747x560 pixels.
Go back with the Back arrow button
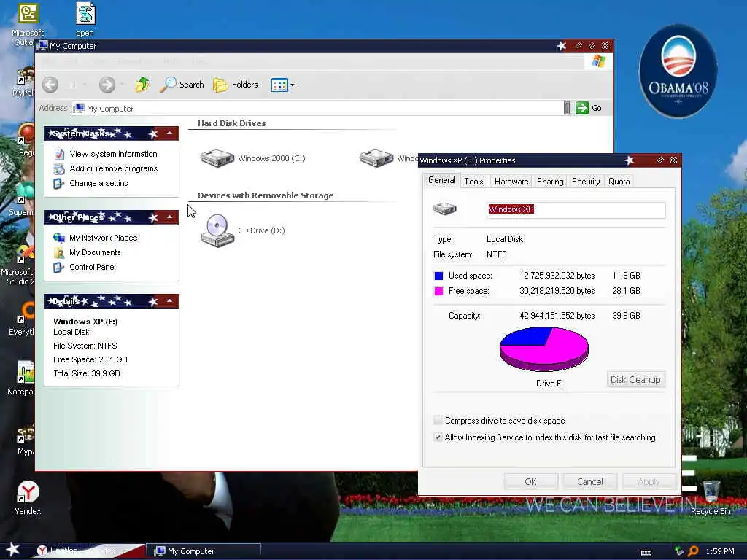click(x=50, y=85)
